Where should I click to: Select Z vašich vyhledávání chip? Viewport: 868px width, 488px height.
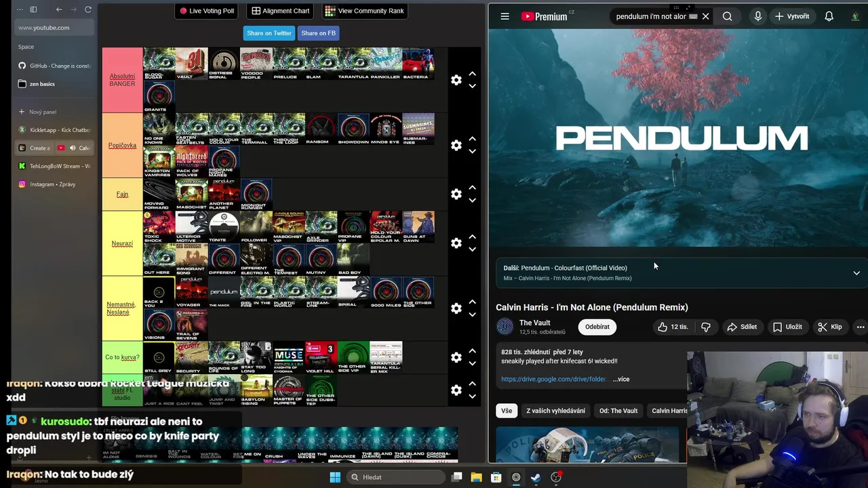(555, 411)
